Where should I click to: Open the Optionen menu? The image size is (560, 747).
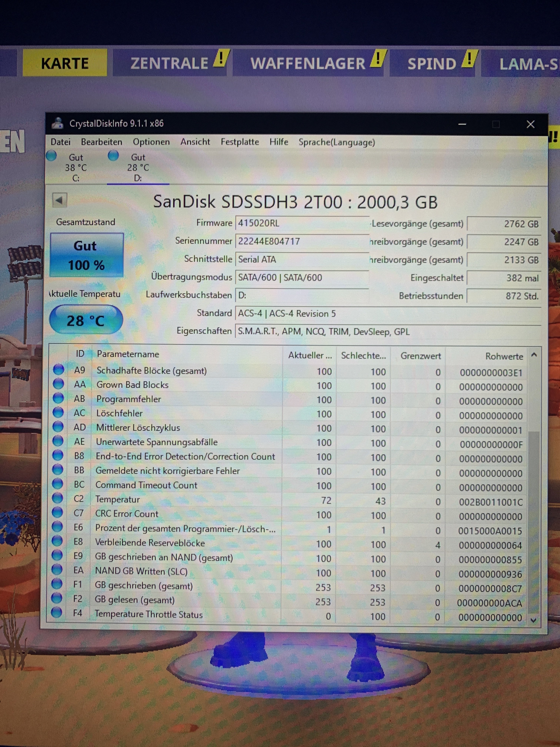click(x=151, y=142)
